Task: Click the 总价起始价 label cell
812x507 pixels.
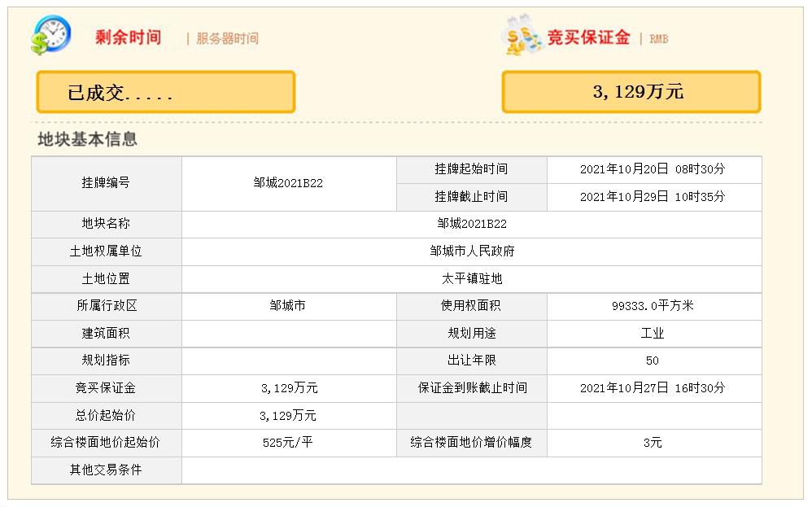Action: point(107,417)
